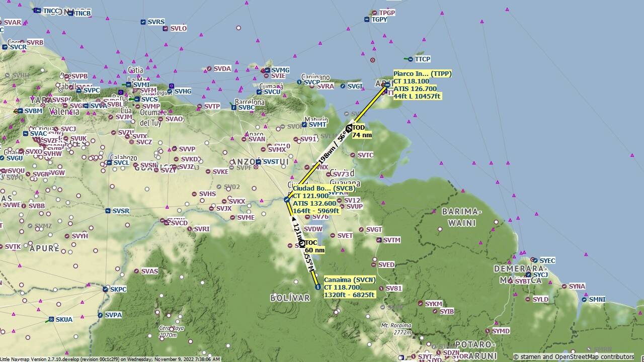The height and width of the screenshot is (362, 644).
Task: Click the '74 nm' distance under TOD
Action: tap(362, 135)
